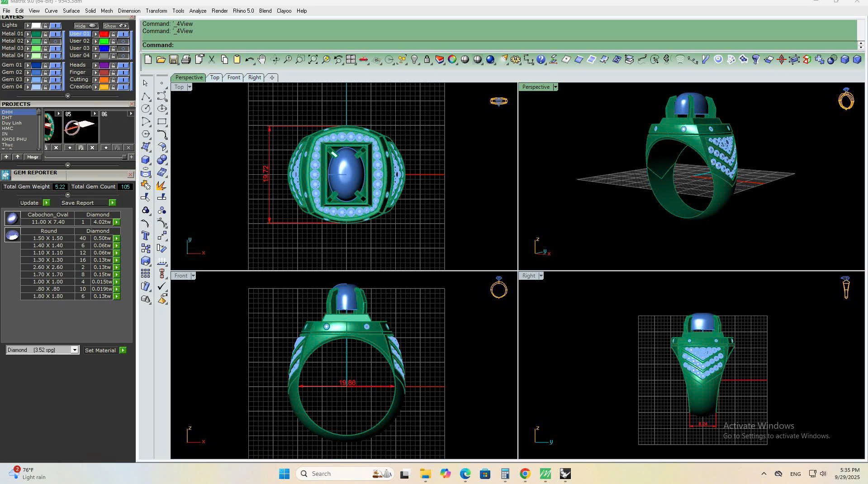Open the Dimension menu

[x=129, y=11]
